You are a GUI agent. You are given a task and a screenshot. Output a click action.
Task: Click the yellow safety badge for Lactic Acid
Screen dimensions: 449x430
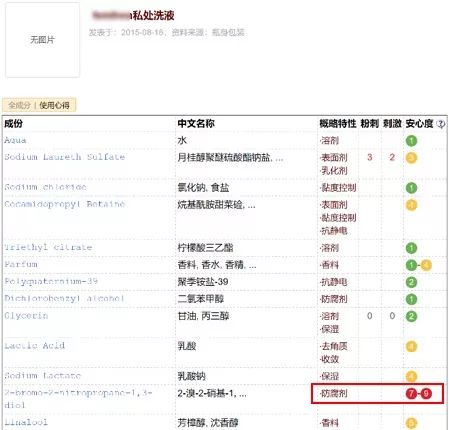pos(411,347)
